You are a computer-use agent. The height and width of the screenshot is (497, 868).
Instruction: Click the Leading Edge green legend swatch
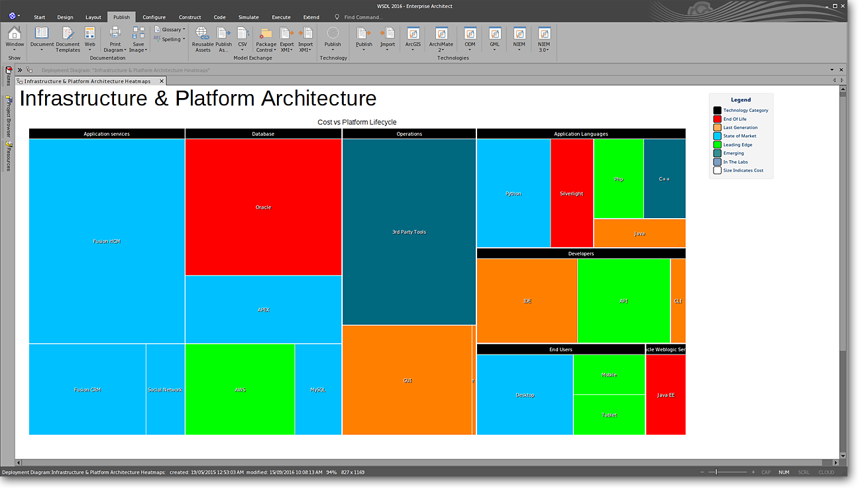(717, 144)
